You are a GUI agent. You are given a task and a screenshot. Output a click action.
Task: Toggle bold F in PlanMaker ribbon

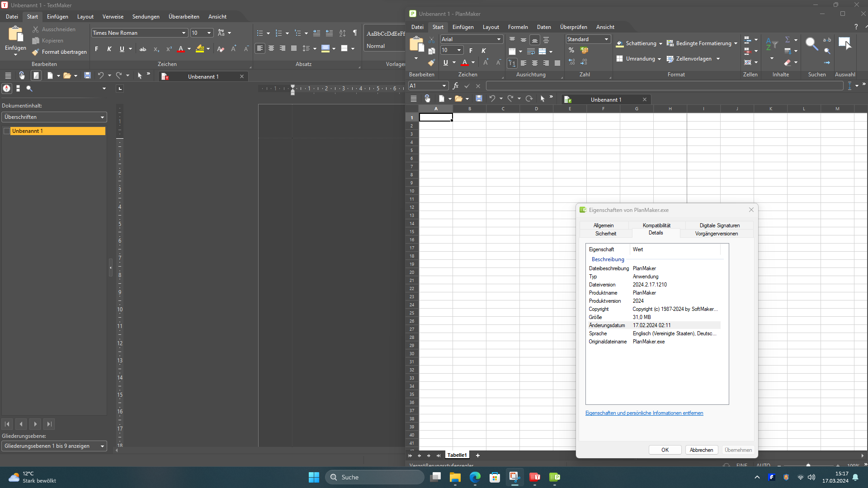point(471,51)
